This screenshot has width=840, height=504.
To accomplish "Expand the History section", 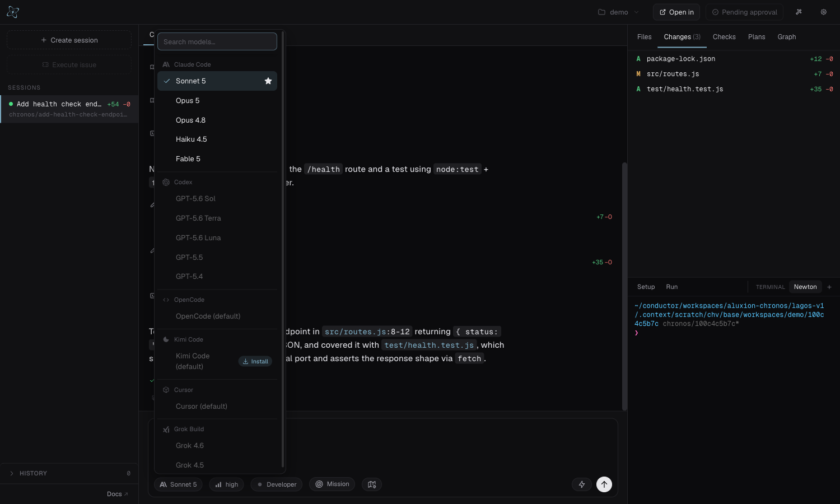I will [x=69, y=473].
